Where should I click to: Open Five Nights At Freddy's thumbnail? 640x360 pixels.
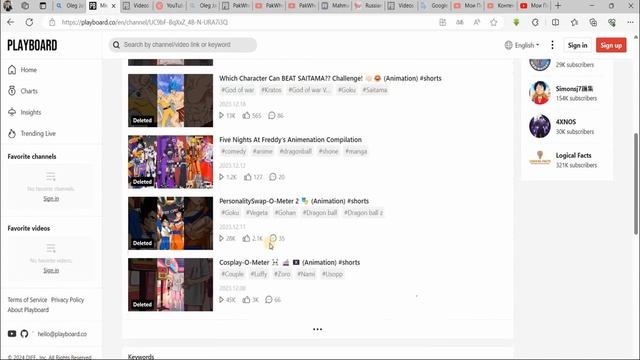(x=171, y=162)
